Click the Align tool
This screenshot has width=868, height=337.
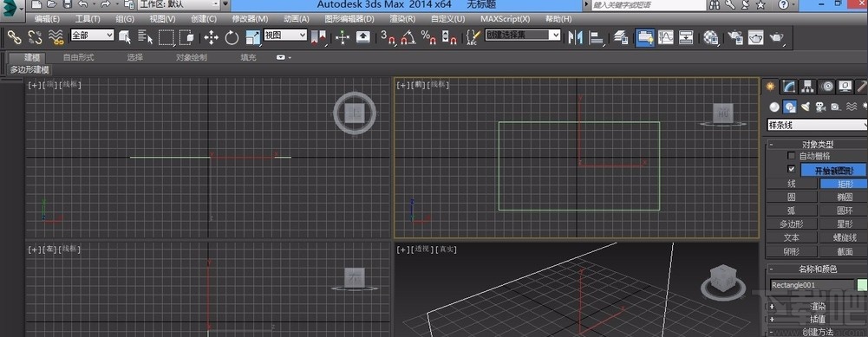coord(597,37)
